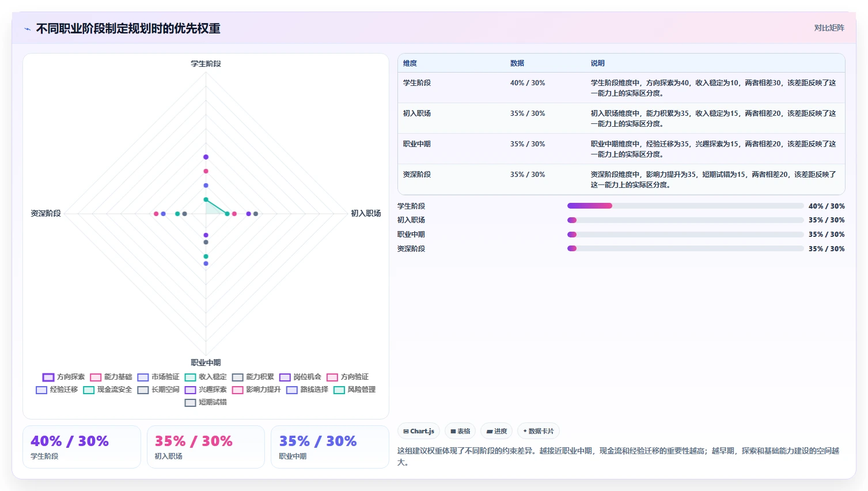Hide the 岗位机会 dataset in legend
The width and height of the screenshot is (868, 491).
coord(300,377)
